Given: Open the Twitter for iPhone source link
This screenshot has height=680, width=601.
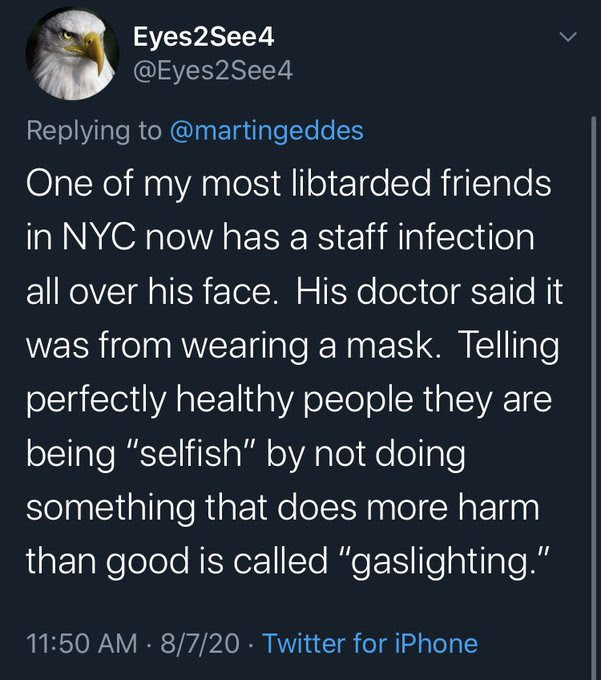Looking at the screenshot, I should pos(370,643).
